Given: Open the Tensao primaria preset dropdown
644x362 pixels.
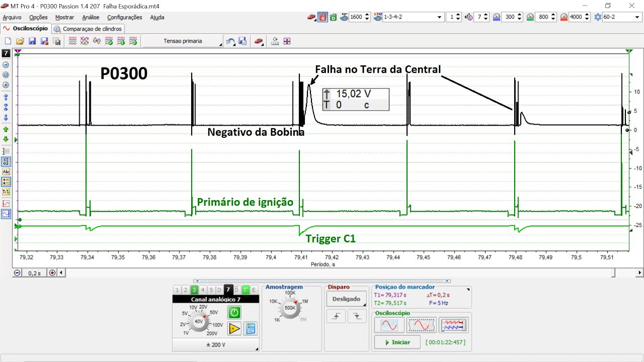Looking at the screenshot, I should (183, 41).
